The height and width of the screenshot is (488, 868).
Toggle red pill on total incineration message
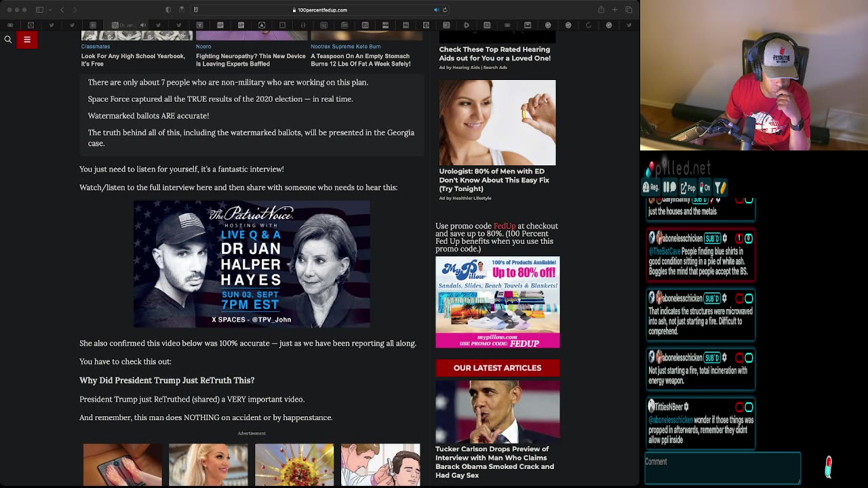[739, 358]
